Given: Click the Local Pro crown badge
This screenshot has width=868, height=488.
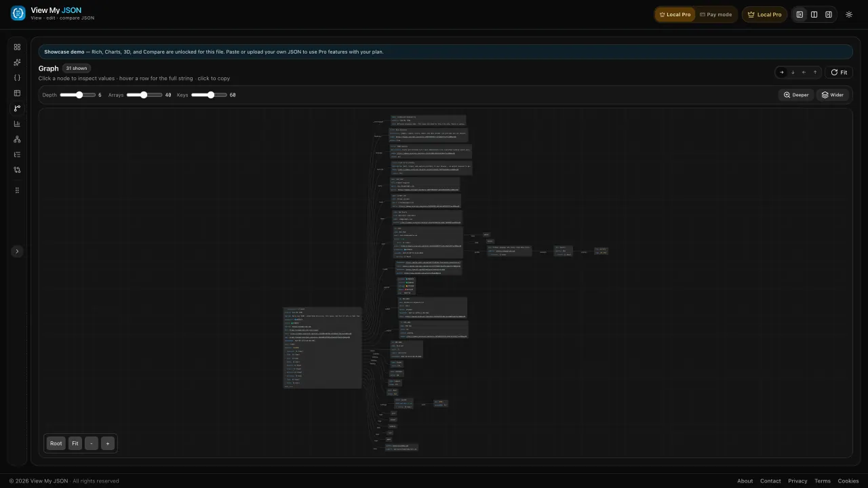Looking at the screenshot, I should point(764,14).
